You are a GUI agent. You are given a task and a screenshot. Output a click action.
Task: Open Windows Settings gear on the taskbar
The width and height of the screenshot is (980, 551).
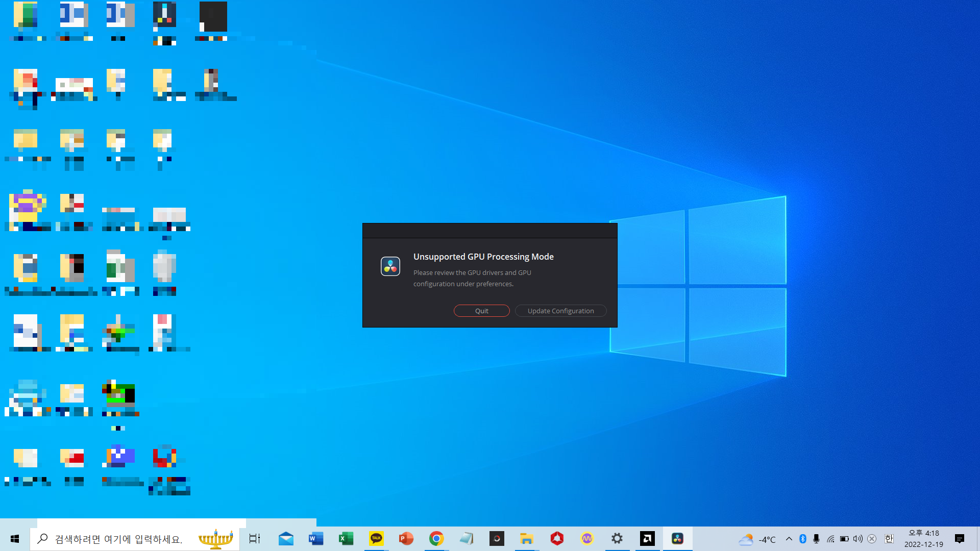point(617,539)
